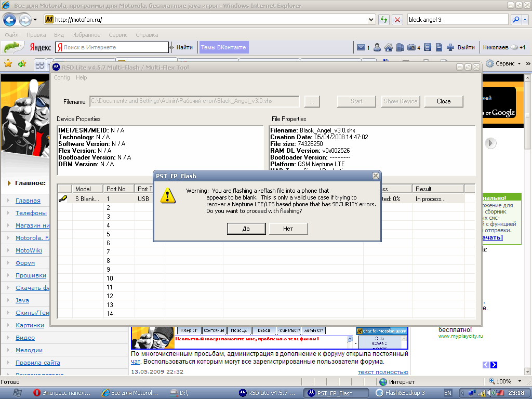Open the mail envelope icon
Viewport: 532px width, 399px height.
[361, 47]
